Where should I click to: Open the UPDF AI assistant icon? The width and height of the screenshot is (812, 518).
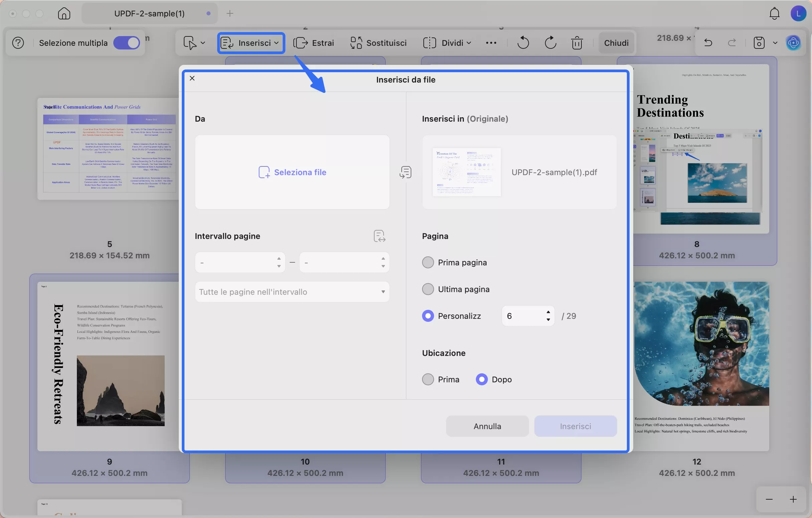pos(793,43)
